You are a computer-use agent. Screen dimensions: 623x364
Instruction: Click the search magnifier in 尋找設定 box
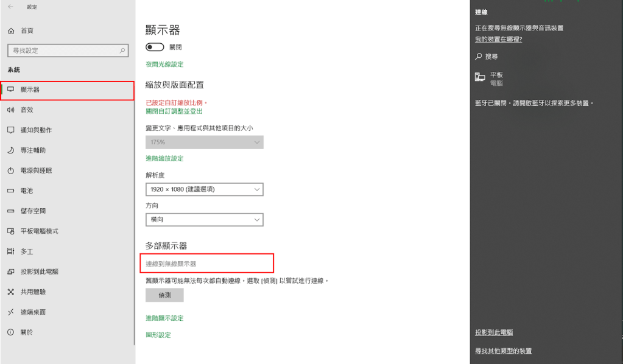click(x=122, y=51)
